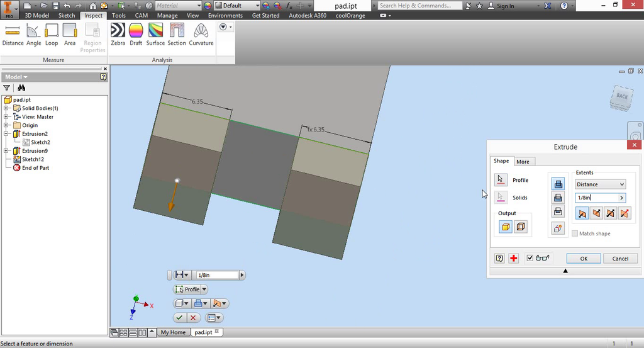Expand the Solid Bodies(1) node
Viewport: 644px width, 348px height.
click(x=6, y=108)
